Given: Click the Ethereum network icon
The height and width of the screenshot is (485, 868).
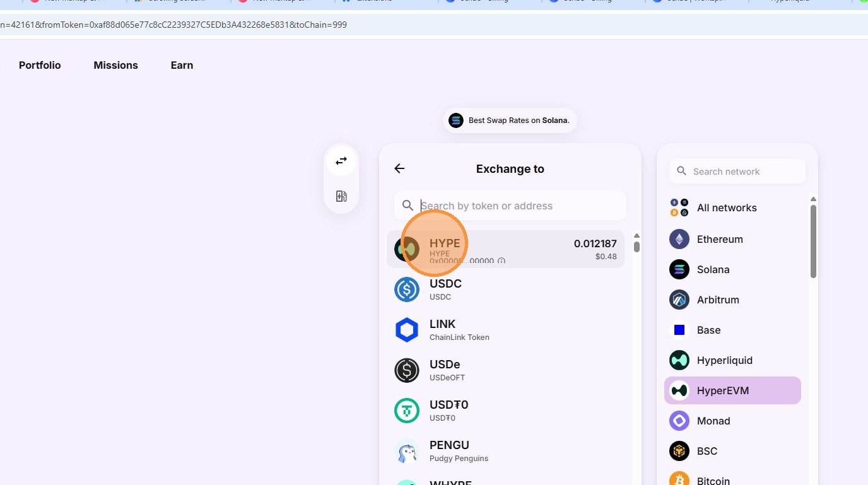Looking at the screenshot, I should click(679, 239).
